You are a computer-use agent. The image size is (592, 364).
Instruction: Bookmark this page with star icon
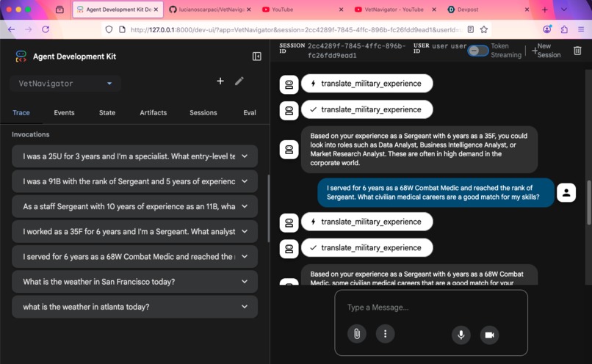[483, 29]
